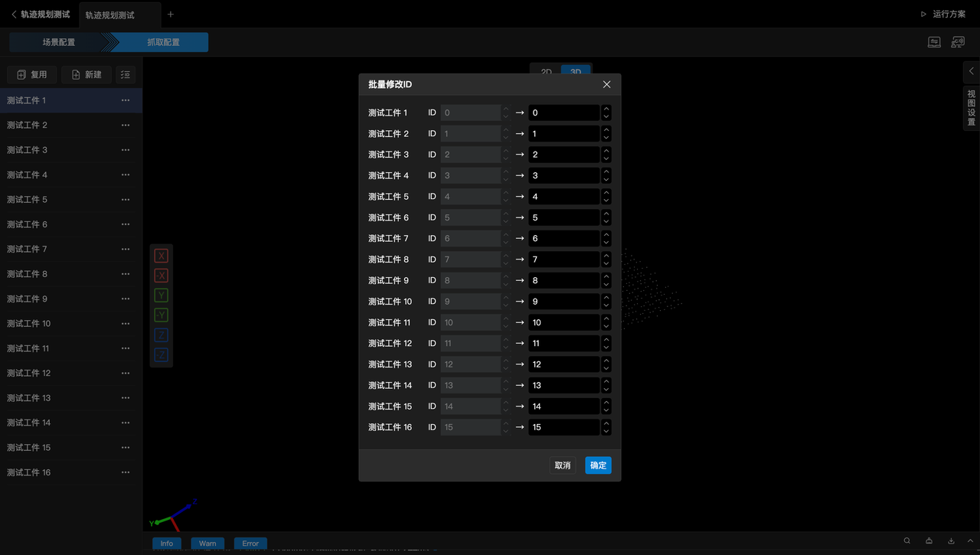Increment new ID for 测试工件 1
980x555 pixels.
point(606,109)
